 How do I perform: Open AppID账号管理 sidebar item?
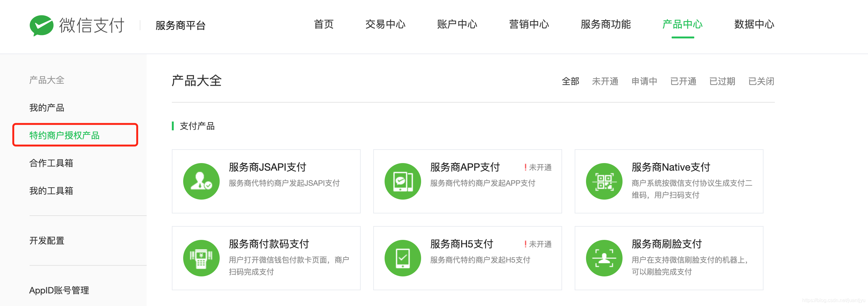pyautogui.click(x=59, y=290)
